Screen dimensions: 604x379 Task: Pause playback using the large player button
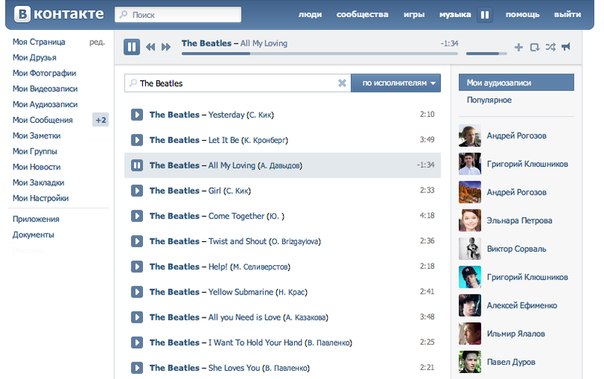[x=131, y=47]
